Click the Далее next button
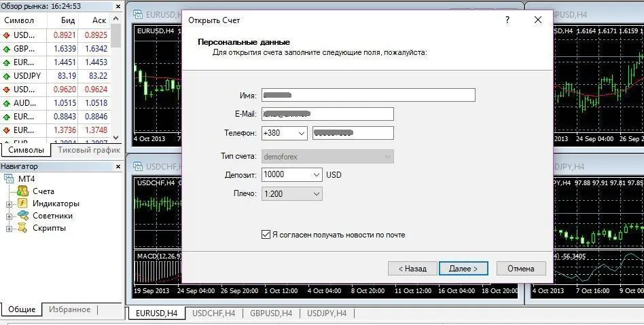This screenshot has height=325, width=644. 463,269
